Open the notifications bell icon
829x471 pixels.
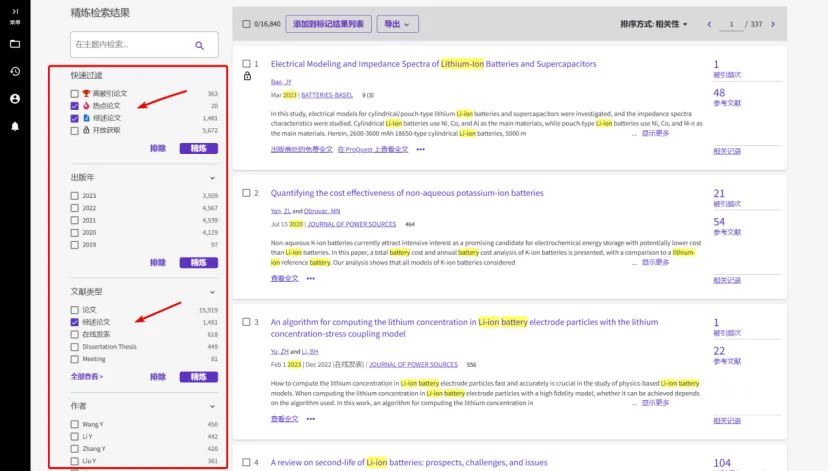click(x=15, y=126)
